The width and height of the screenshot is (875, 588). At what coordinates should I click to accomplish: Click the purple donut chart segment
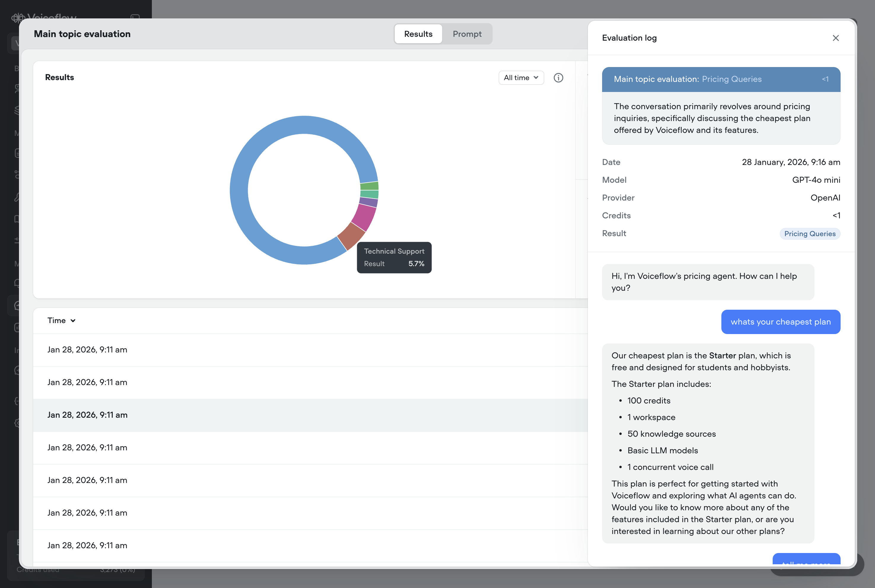pyautogui.click(x=368, y=202)
